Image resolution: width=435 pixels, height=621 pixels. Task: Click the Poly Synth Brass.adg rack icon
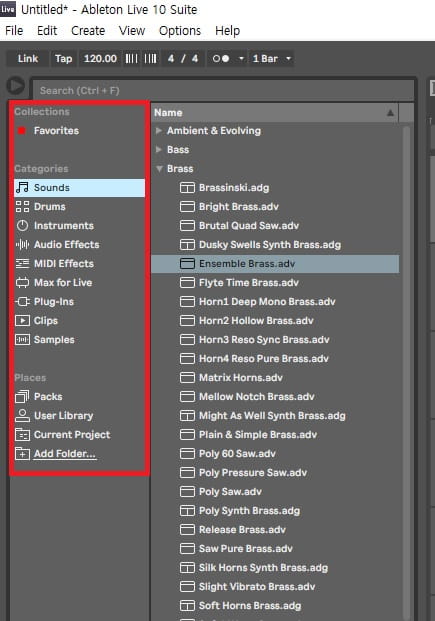187,511
